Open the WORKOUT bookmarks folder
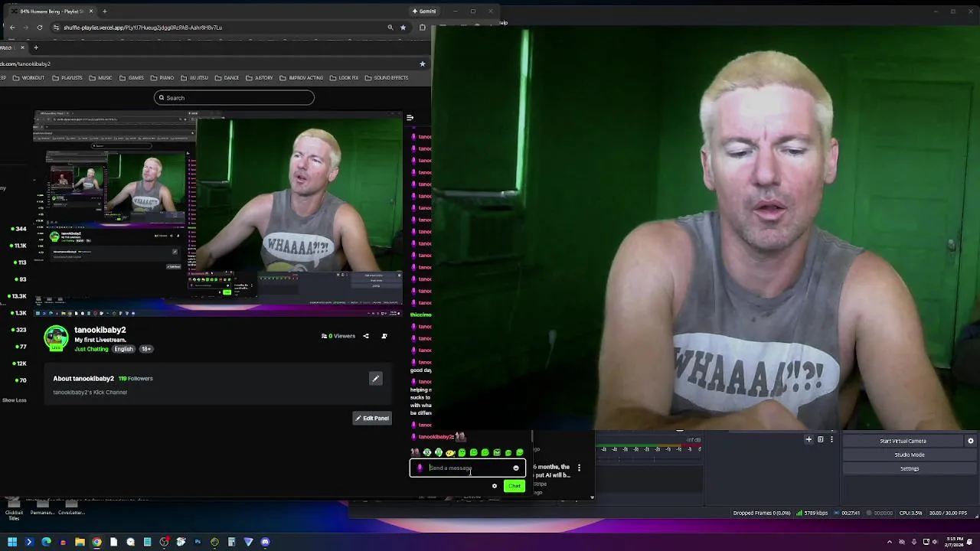Viewport: 980px width, 551px height. [x=29, y=77]
